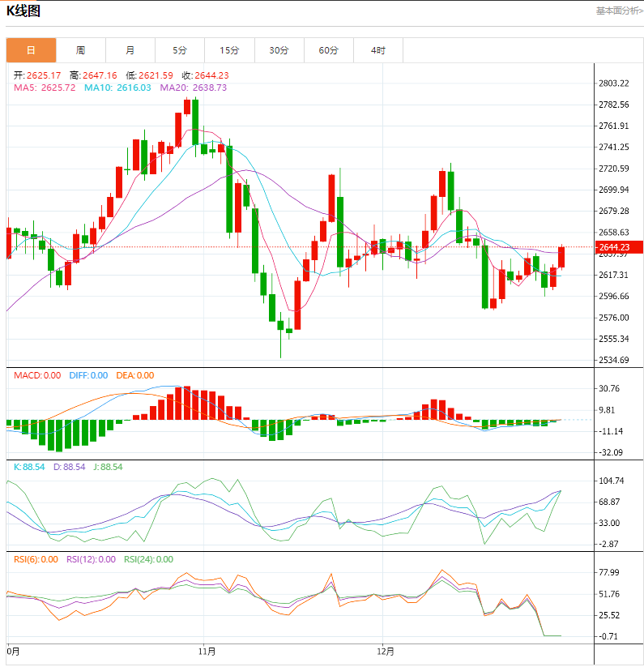Click the K:88.54 KDJ label

29,467
